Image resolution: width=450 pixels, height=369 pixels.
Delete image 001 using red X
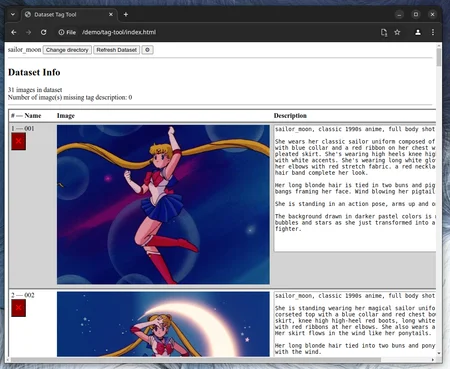coord(19,141)
